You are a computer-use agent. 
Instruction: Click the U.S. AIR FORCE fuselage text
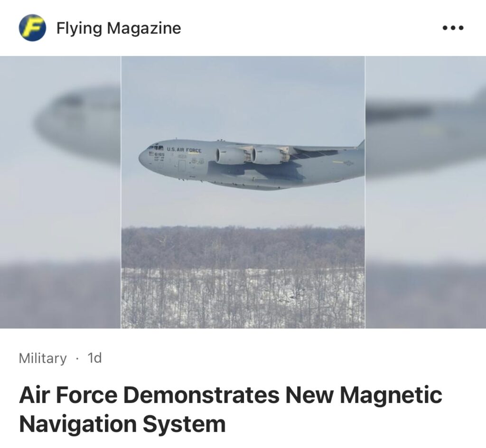point(185,150)
